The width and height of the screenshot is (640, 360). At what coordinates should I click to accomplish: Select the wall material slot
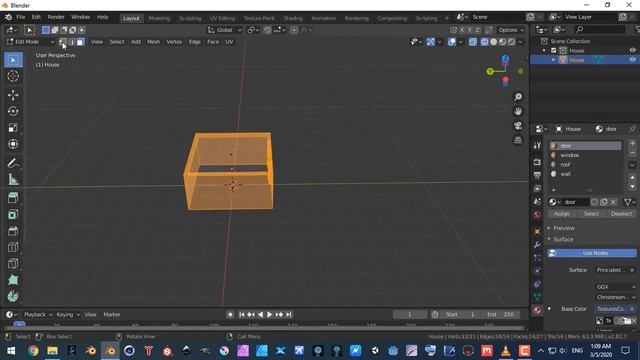coord(585,174)
